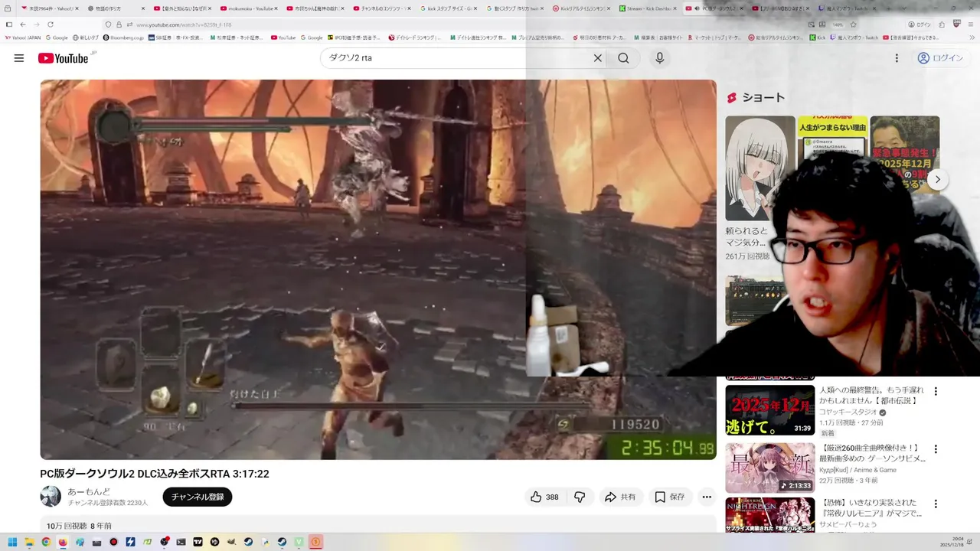The height and width of the screenshot is (551, 980).
Task: Reload the page with refresh icon
Action: coord(51,24)
